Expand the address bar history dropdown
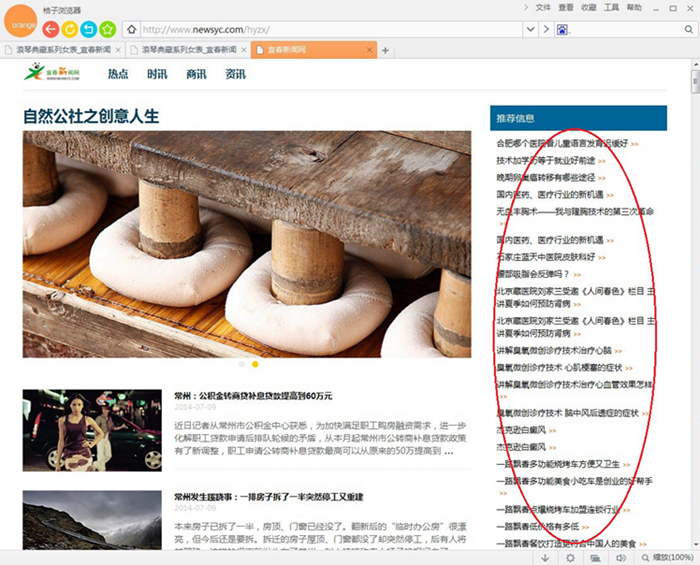Viewport: 700px width, 565px height. click(530, 29)
